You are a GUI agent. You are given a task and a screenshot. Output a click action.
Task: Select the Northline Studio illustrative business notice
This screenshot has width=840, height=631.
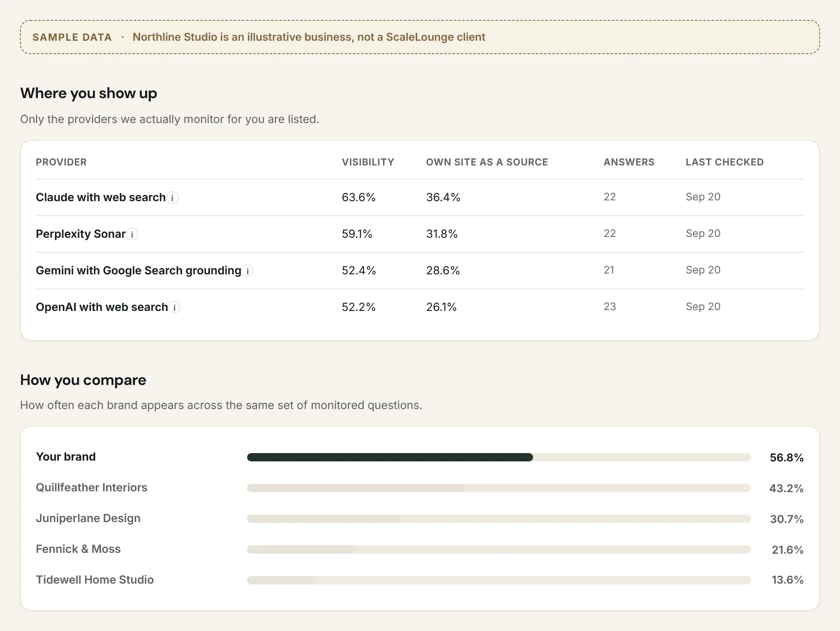pyautogui.click(x=309, y=37)
